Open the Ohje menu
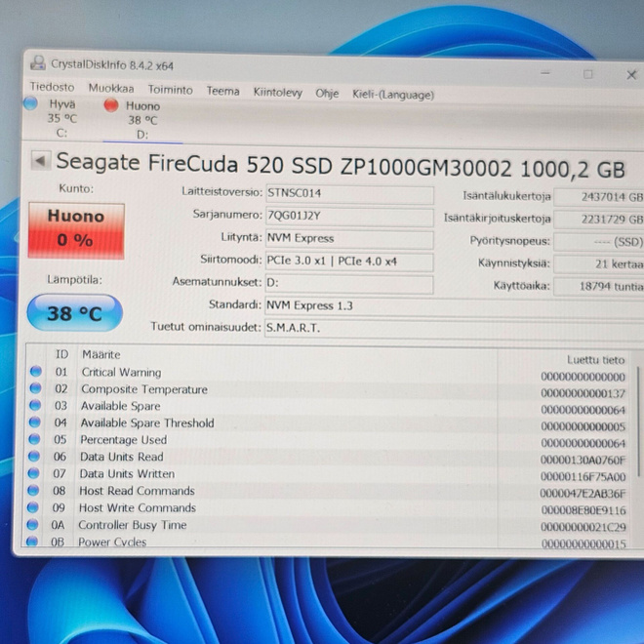Viewport: 644px width, 644px height. 327,94
